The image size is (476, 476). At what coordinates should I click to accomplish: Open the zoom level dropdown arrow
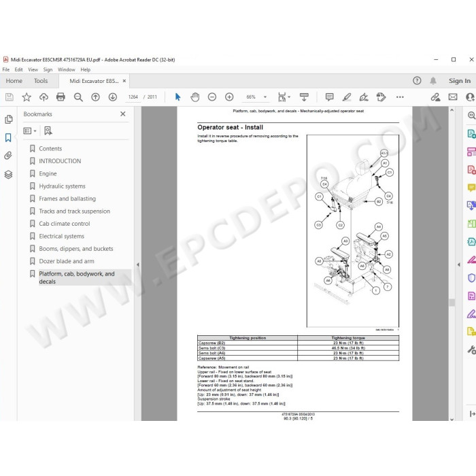[x=265, y=97]
